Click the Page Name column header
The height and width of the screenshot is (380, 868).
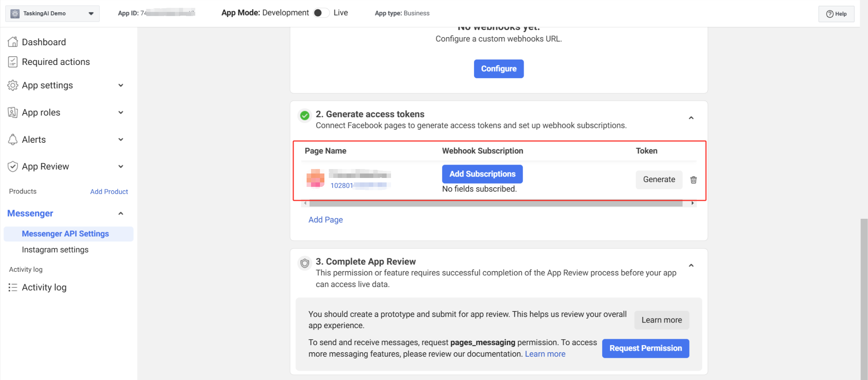point(325,151)
